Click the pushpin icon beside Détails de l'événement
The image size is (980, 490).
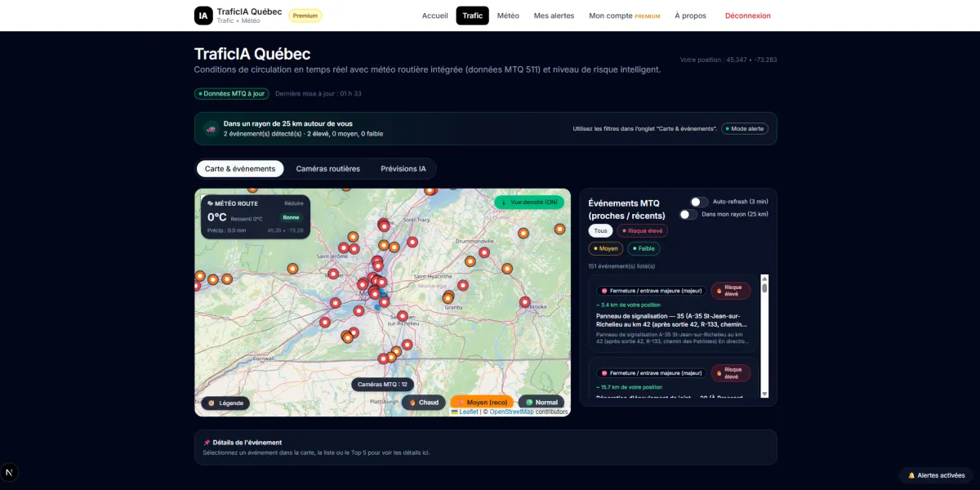pos(207,443)
